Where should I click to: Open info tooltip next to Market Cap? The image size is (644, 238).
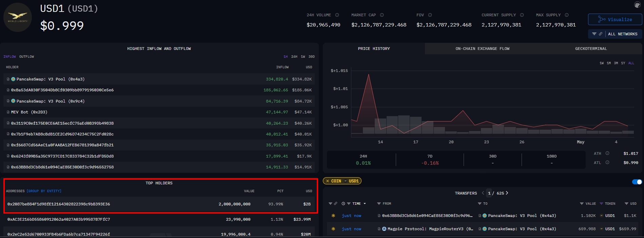(382, 15)
